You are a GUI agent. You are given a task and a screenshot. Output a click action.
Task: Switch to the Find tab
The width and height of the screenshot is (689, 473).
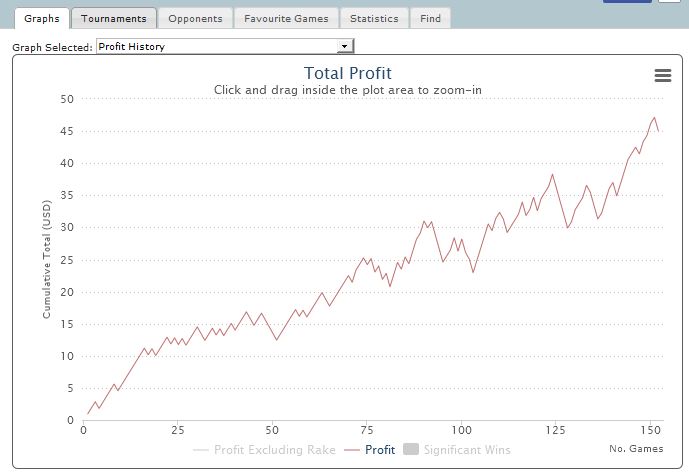430,18
